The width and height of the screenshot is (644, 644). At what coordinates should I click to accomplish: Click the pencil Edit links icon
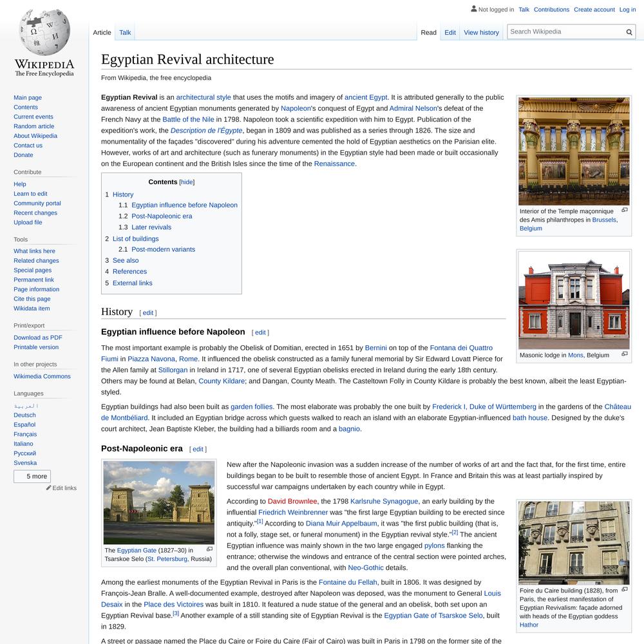[x=48, y=488]
